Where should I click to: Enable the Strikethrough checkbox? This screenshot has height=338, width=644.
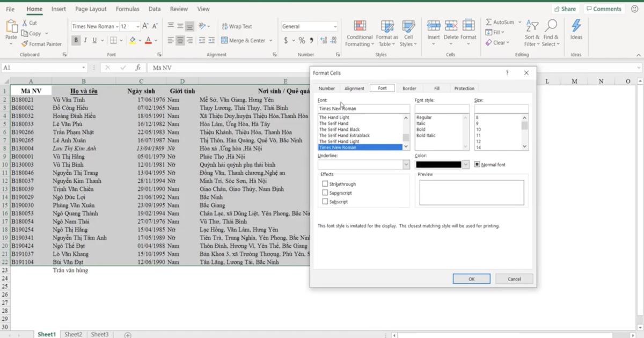pyautogui.click(x=325, y=184)
